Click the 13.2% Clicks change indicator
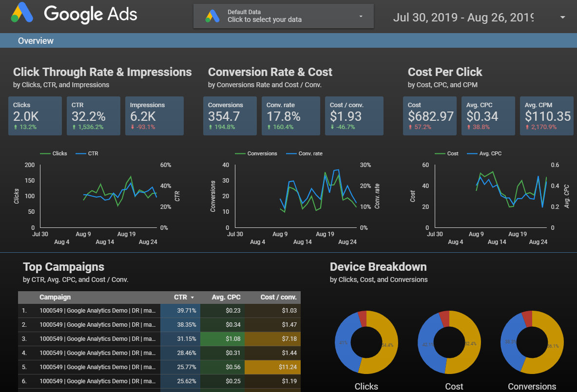Screen dimensions: 577x392 point(25,127)
